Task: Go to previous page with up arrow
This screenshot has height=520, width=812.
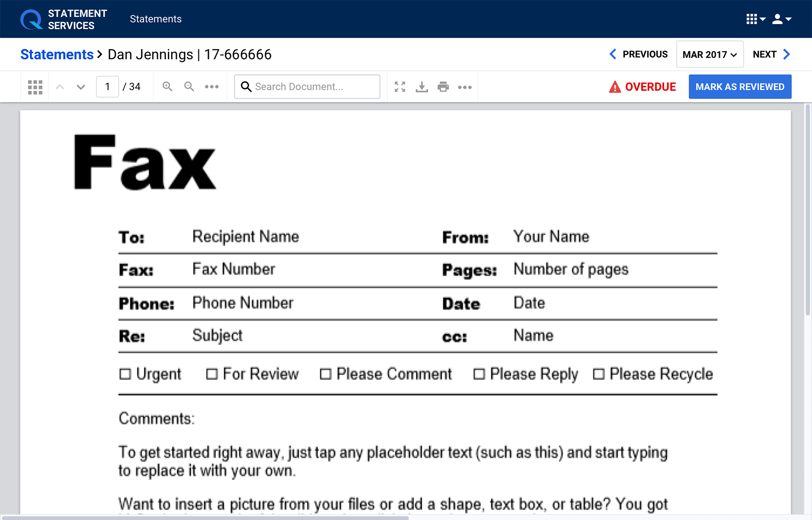Action: [60, 87]
